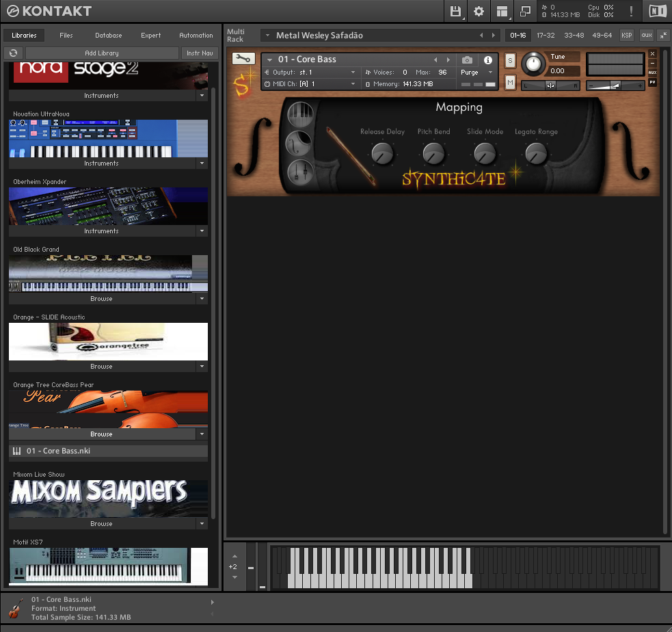Toggle the aux section in the rack header
The image size is (672, 632).
click(646, 36)
